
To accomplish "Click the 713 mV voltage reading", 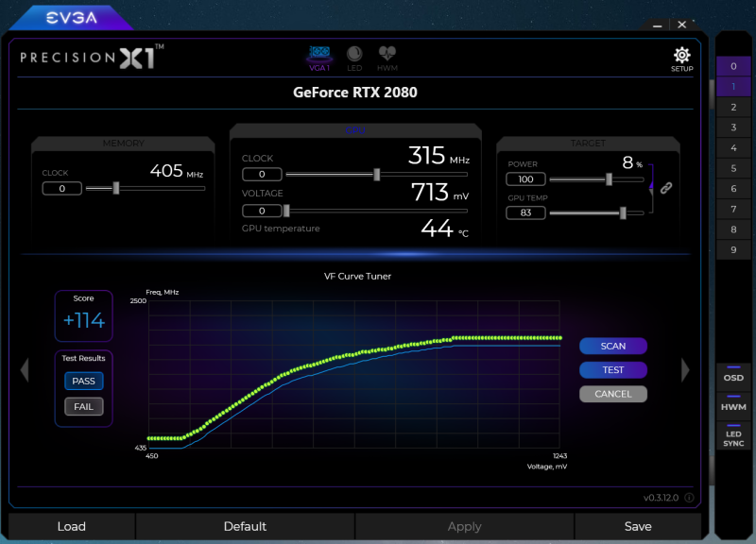I will pyautogui.click(x=439, y=193).
